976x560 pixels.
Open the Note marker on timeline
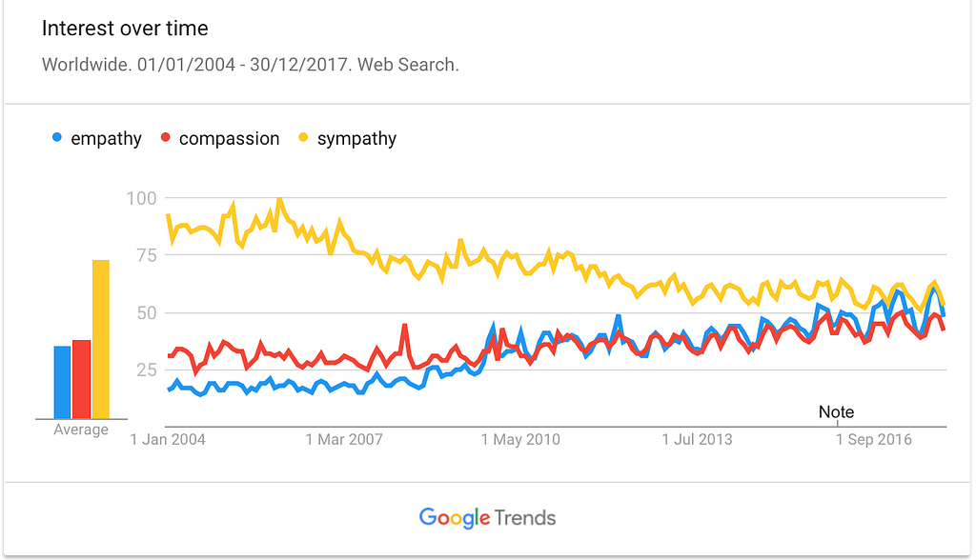(836, 412)
